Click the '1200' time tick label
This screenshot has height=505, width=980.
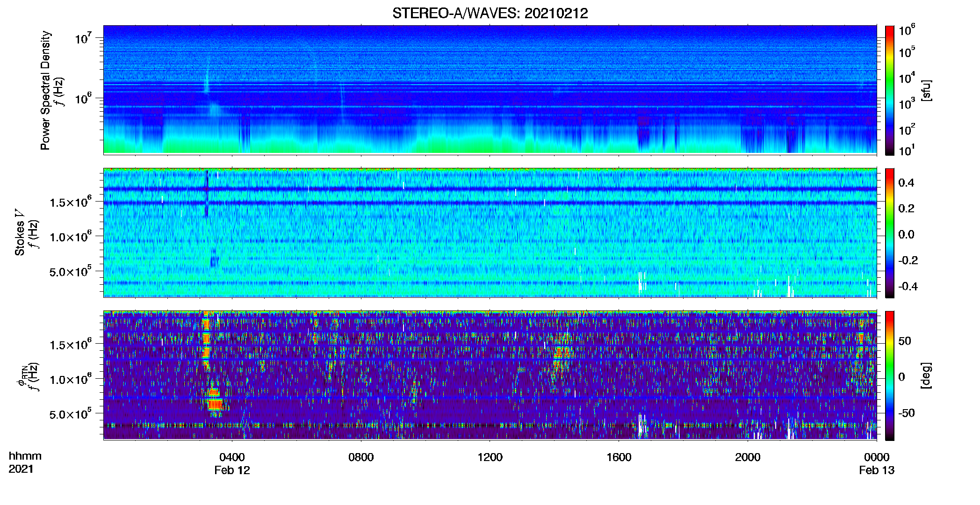(x=490, y=457)
